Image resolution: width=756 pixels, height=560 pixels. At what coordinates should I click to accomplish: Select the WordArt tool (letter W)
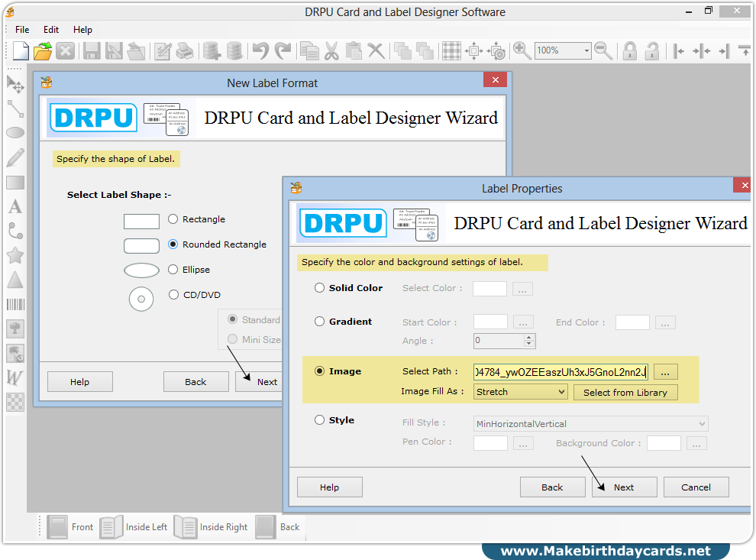15,377
